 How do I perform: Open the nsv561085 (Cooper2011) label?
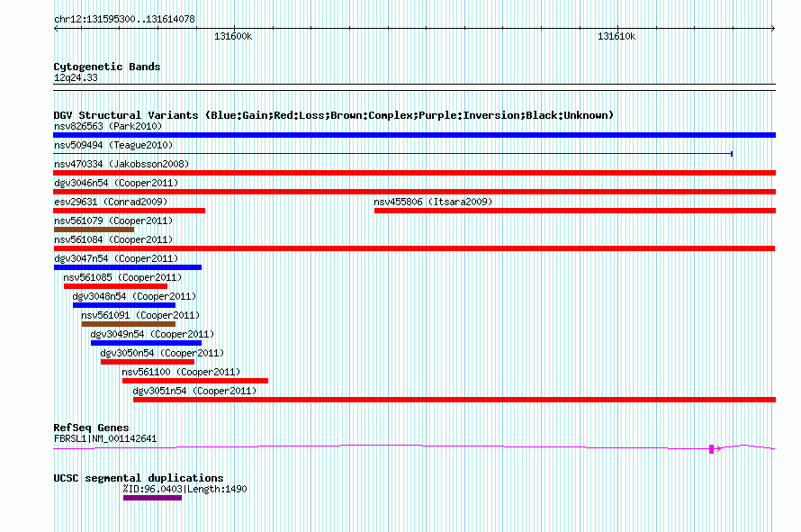[x=122, y=277]
